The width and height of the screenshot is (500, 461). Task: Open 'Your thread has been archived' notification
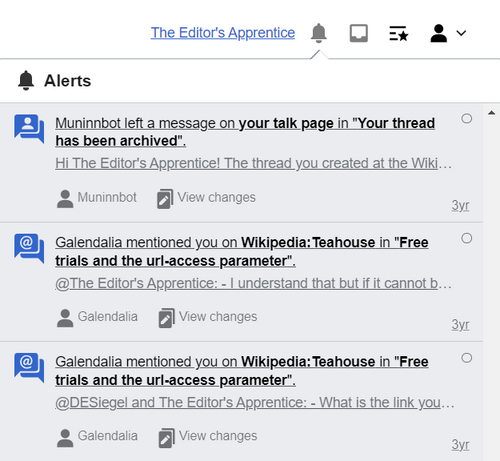click(x=245, y=132)
